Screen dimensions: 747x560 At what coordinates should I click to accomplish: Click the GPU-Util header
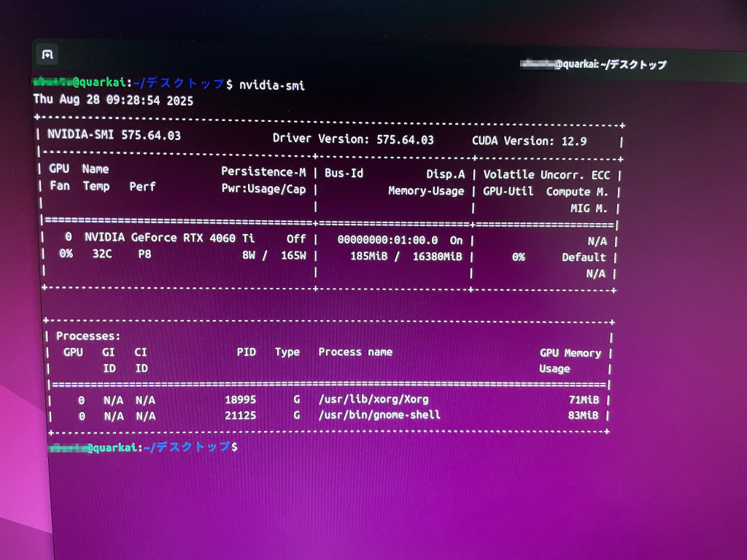point(508,192)
